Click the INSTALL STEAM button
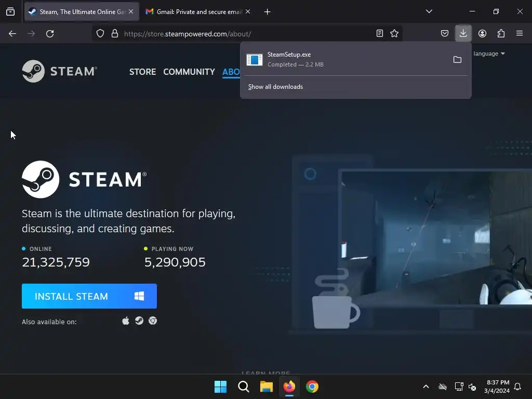Screen dimensions: 532x399 [x=89, y=296]
